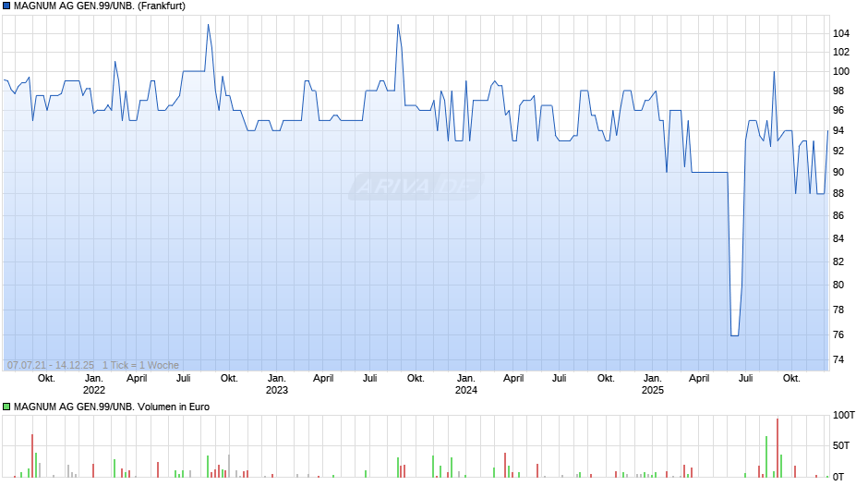
Task: Click the '1 Tick = 1 Woche' label
Action: [140, 365]
